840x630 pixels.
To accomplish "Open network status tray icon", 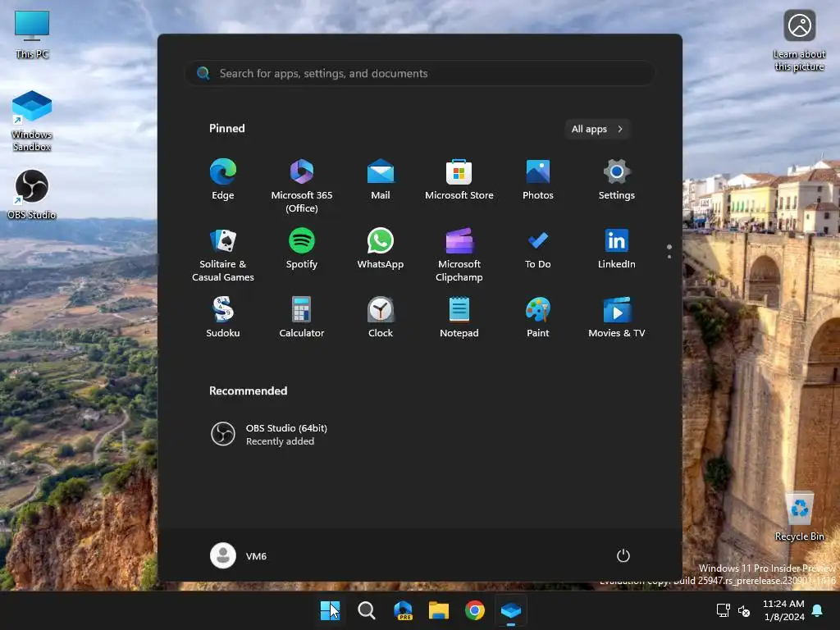I will 724,610.
